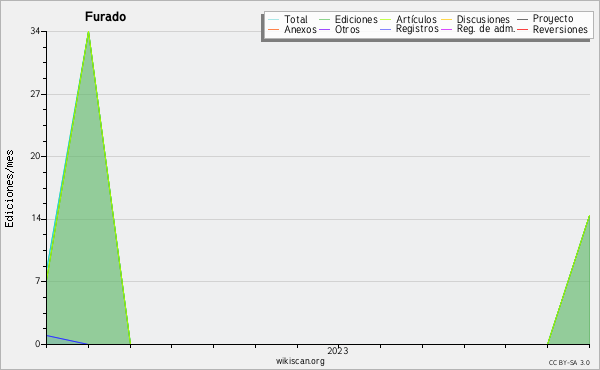Click the Discusiones legend label

click(x=483, y=20)
